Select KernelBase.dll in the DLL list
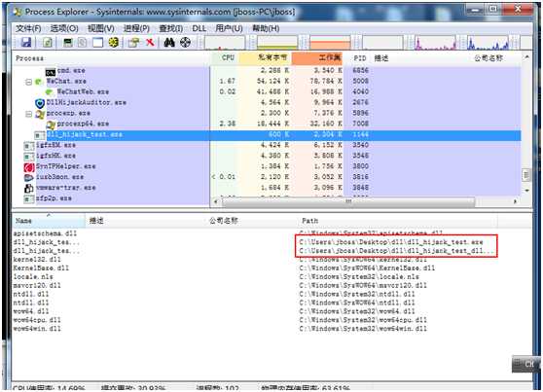Screen dimensions: 543x392 (41, 268)
